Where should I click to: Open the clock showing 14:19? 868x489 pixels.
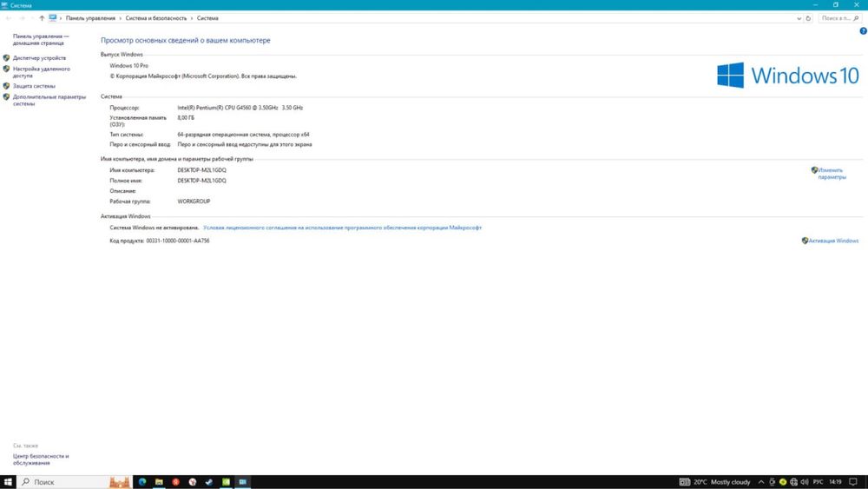pyautogui.click(x=835, y=482)
